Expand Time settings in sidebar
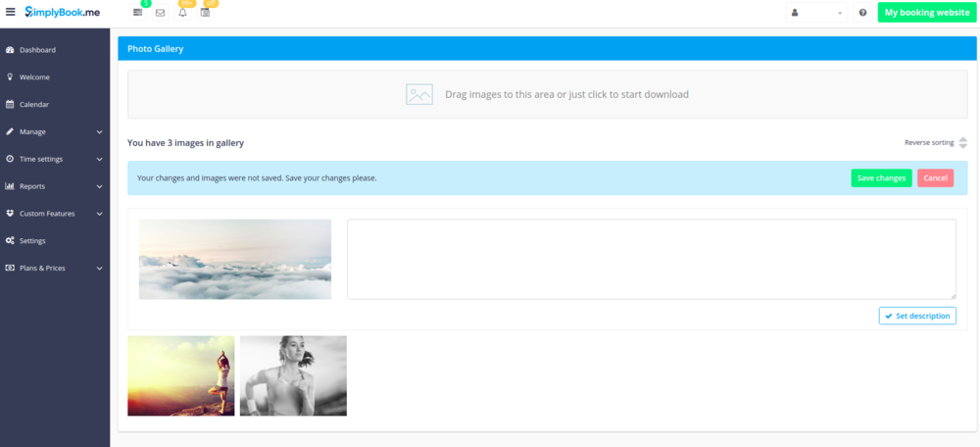980x447 pixels. [x=55, y=159]
